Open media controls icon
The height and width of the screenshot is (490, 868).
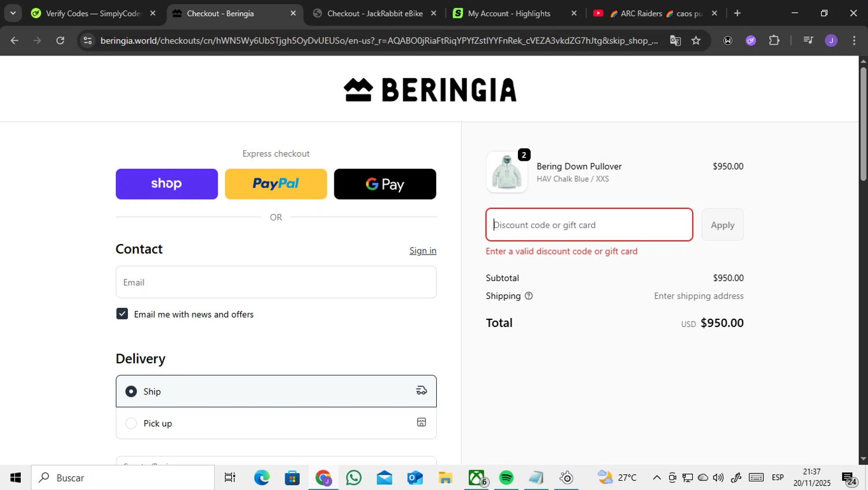coord(808,40)
